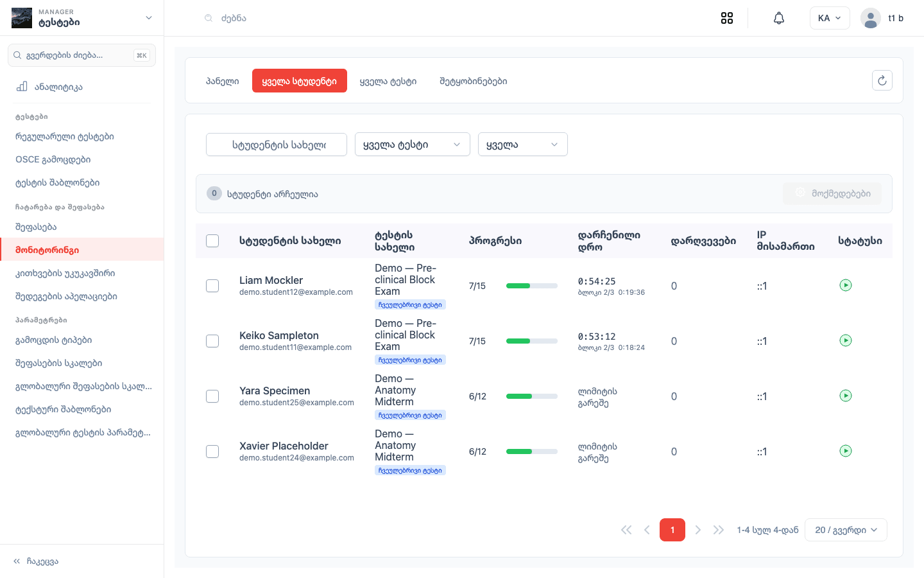Click page 1 pagination button

pyautogui.click(x=672, y=530)
